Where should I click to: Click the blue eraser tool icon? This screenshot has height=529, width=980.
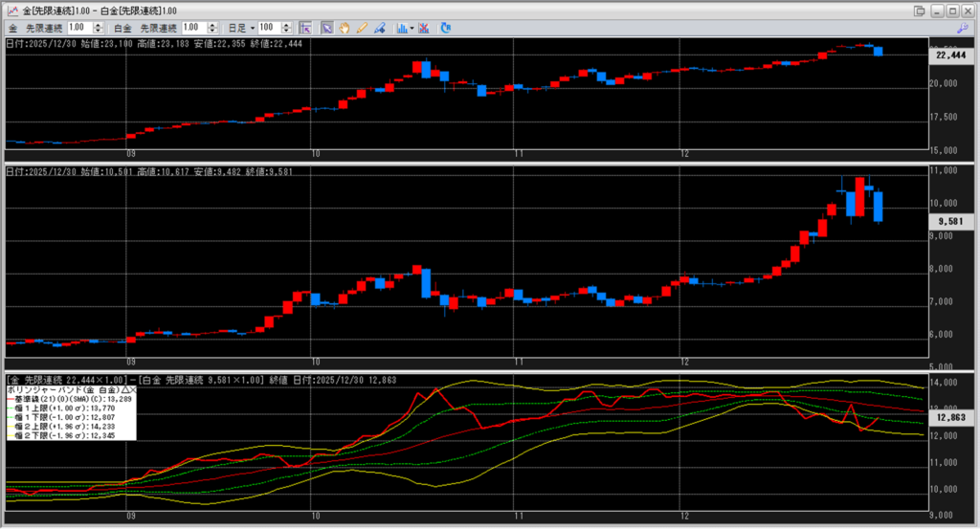click(x=380, y=28)
